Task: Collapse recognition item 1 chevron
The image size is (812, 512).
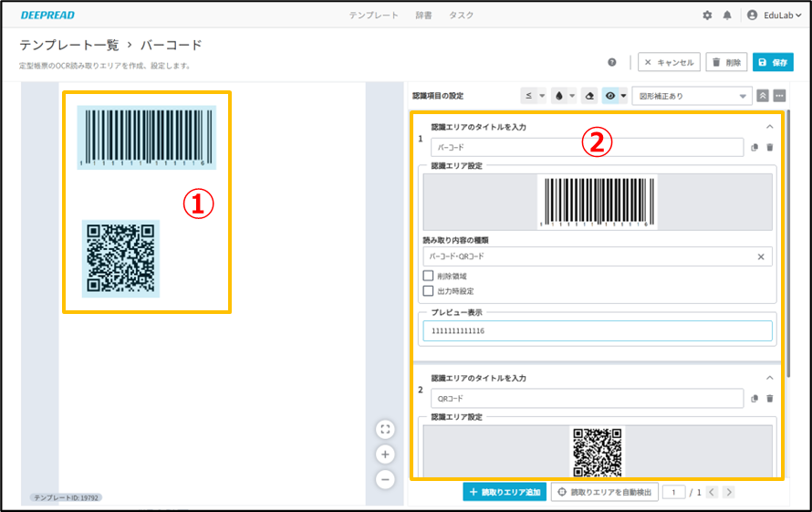Action: (769, 127)
